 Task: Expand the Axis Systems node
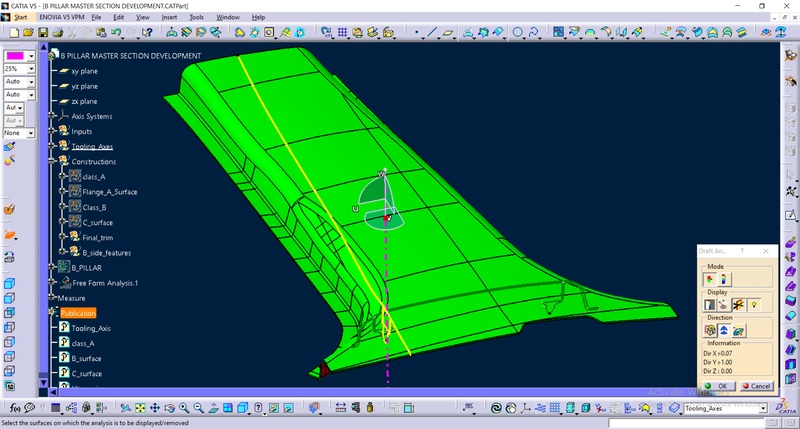tap(52, 116)
